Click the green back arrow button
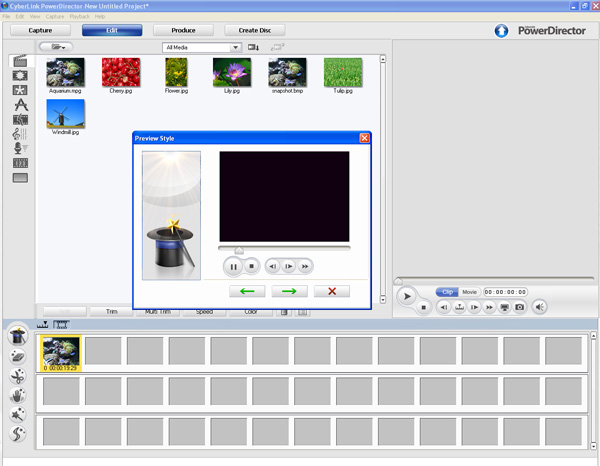The image size is (600, 466). (x=247, y=291)
